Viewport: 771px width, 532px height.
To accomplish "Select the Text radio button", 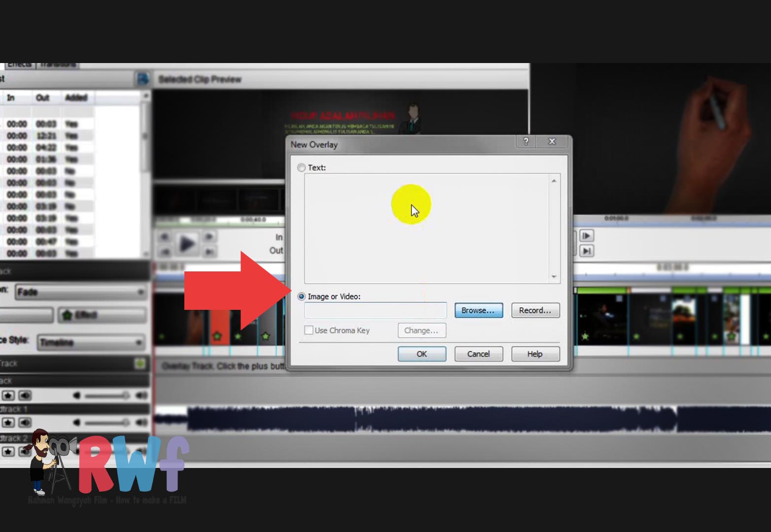I will 301,167.
